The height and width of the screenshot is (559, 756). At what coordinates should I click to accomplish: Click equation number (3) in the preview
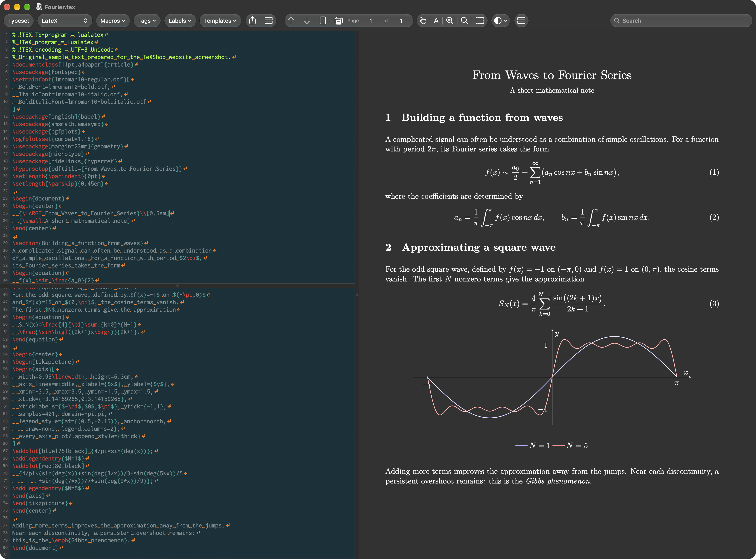point(714,304)
